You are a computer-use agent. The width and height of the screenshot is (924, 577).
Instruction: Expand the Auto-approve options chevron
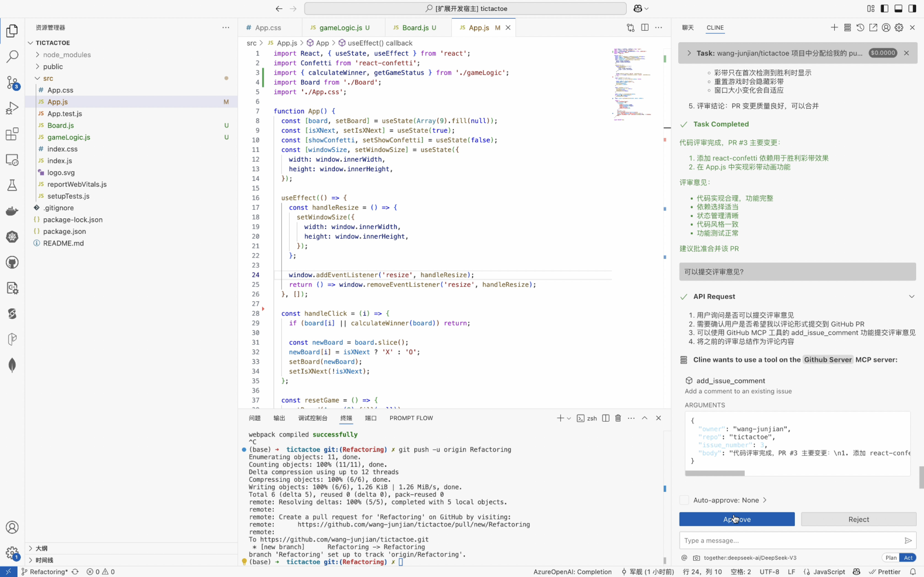click(x=764, y=500)
